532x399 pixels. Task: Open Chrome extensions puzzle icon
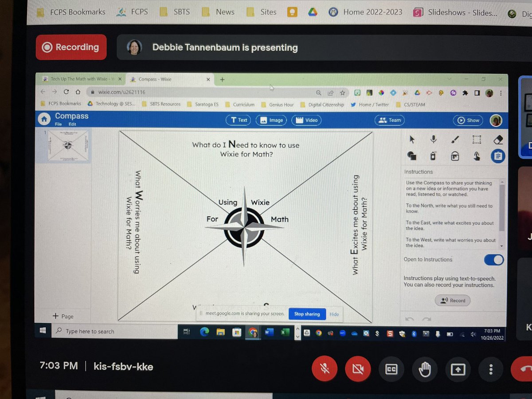(465, 93)
